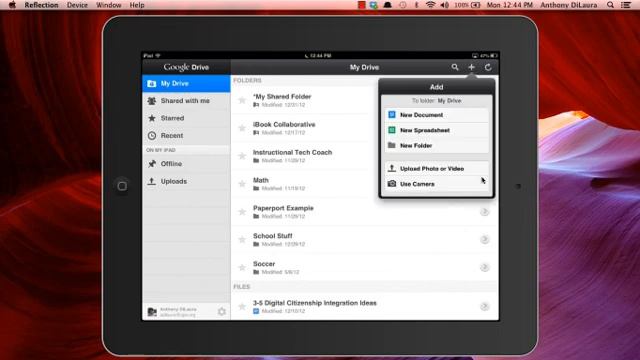The height and width of the screenshot is (360, 640).
Task: Click the battery status in menu bar
Action: click(467, 5)
